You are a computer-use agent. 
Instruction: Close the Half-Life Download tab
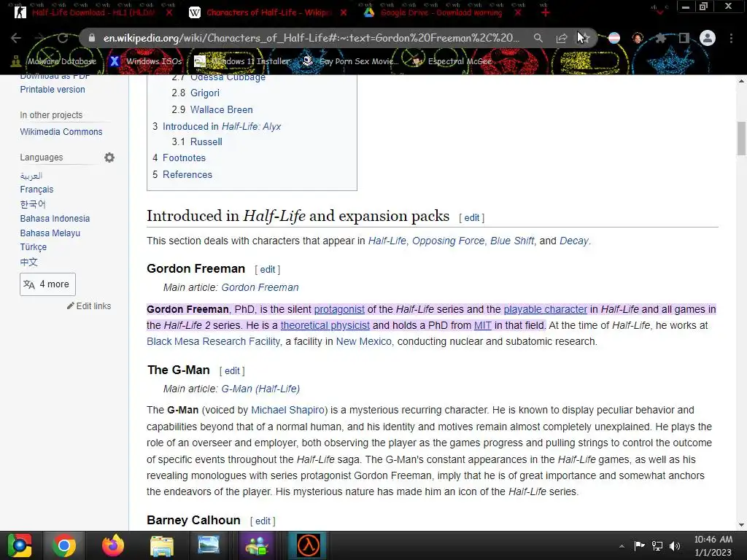pos(169,12)
